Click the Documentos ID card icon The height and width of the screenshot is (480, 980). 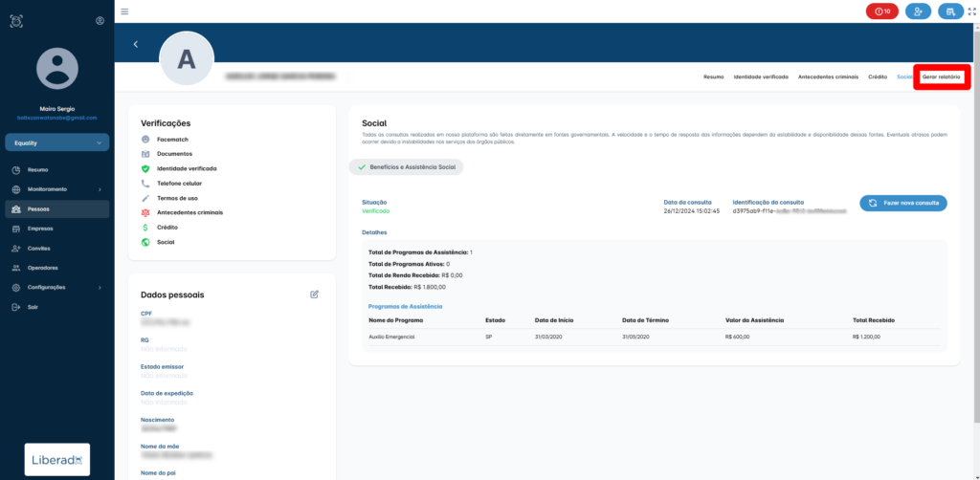click(145, 154)
